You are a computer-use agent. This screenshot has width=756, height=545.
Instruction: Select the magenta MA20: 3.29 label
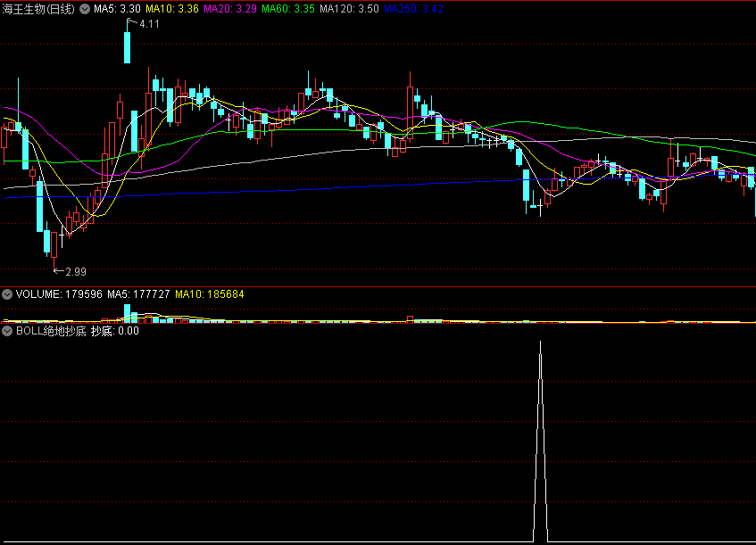coord(230,9)
